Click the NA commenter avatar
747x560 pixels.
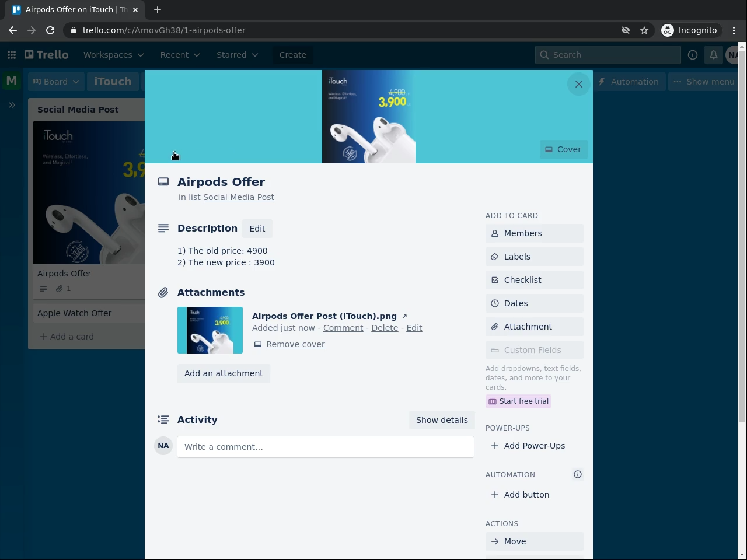point(163,446)
